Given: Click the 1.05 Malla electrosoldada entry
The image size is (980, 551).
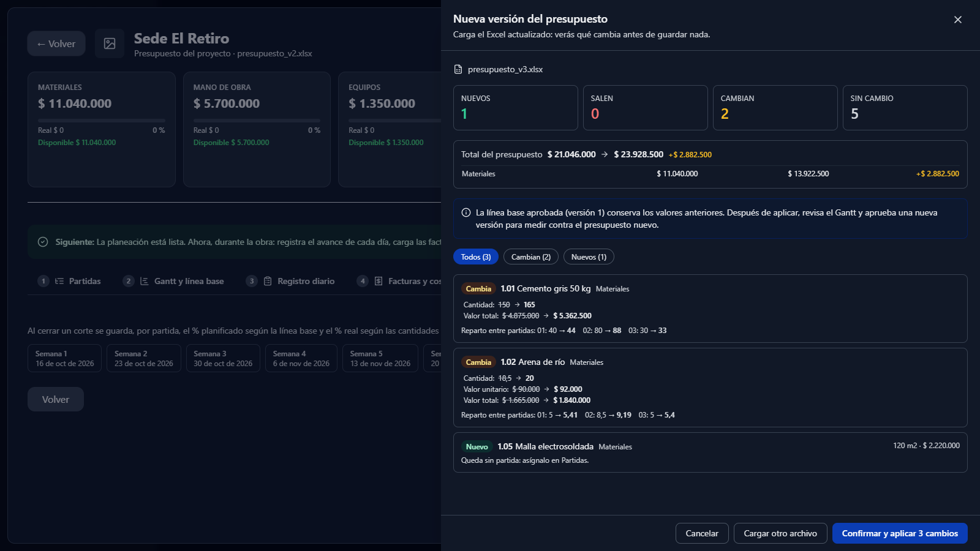Looking at the screenshot, I should point(710,452).
